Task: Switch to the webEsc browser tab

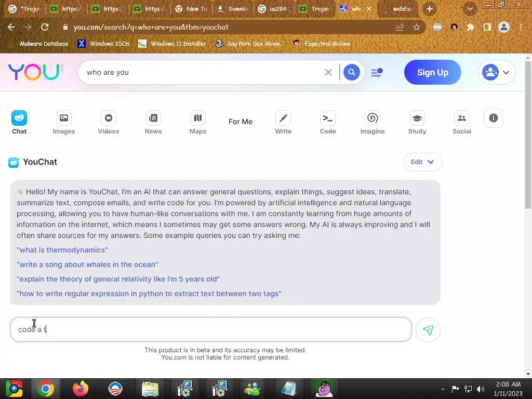Action: point(398,9)
